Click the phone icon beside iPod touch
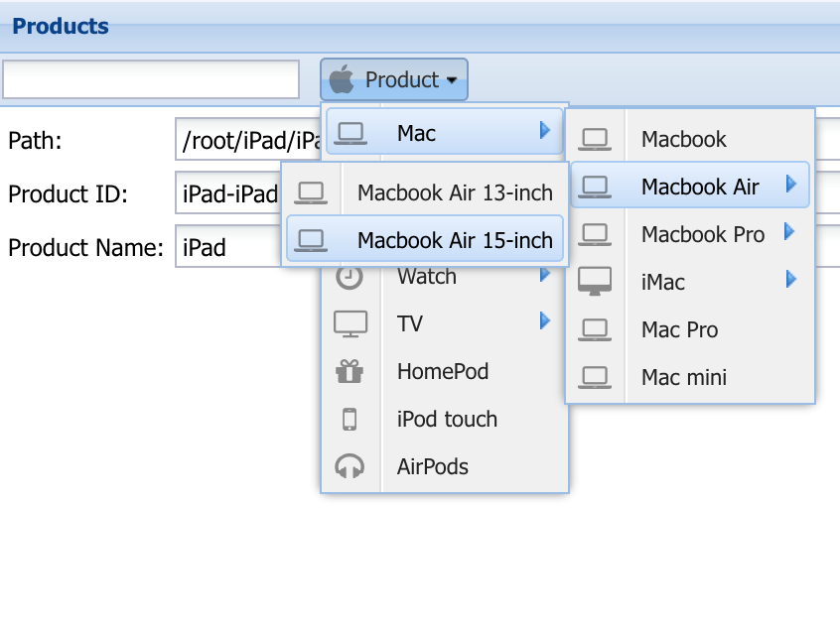Viewport: 840px width, 633px height. pos(350,419)
